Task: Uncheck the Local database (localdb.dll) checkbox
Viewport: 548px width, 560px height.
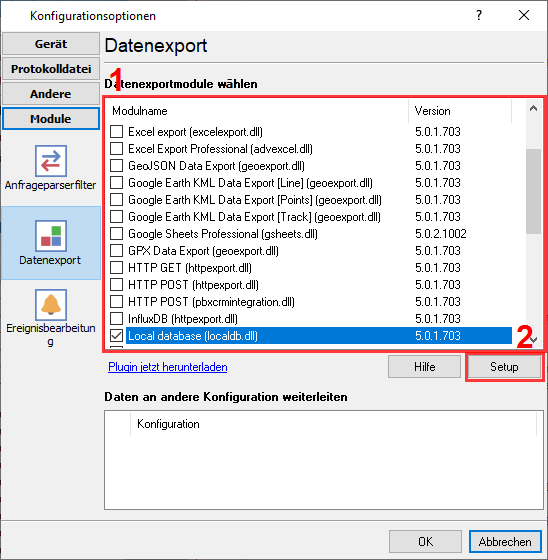Action: [116, 336]
